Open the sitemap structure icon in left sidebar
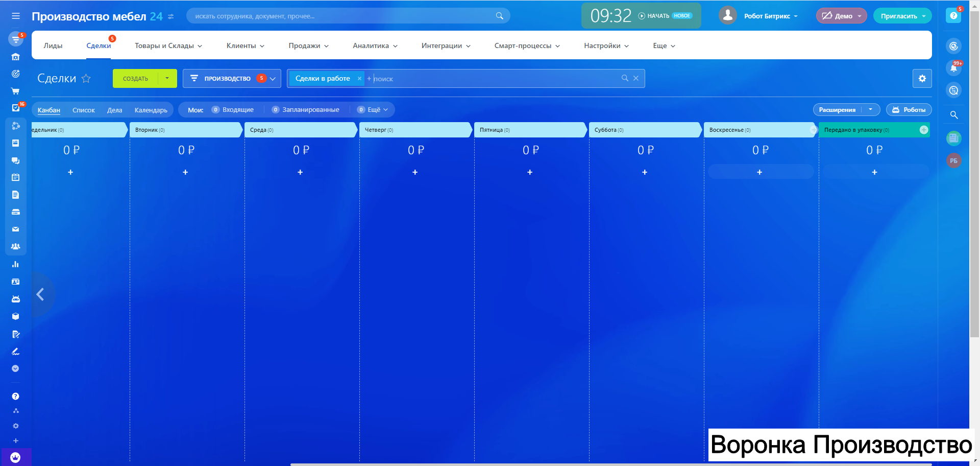The height and width of the screenshot is (466, 980). click(x=16, y=411)
